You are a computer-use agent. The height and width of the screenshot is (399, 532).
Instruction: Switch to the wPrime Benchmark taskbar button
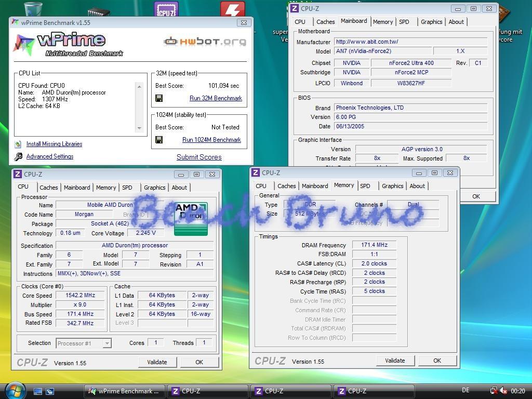click(125, 391)
